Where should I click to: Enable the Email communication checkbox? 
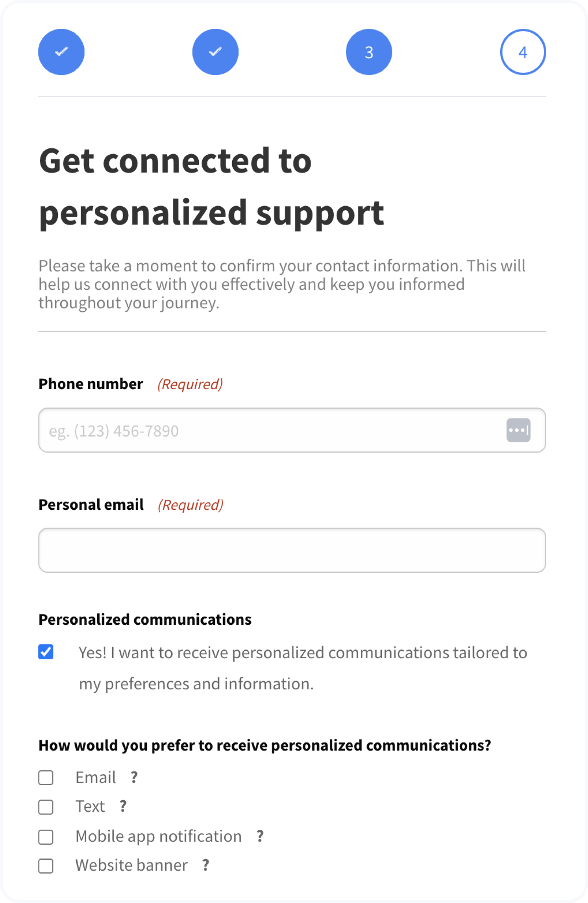[x=46, y=777]
